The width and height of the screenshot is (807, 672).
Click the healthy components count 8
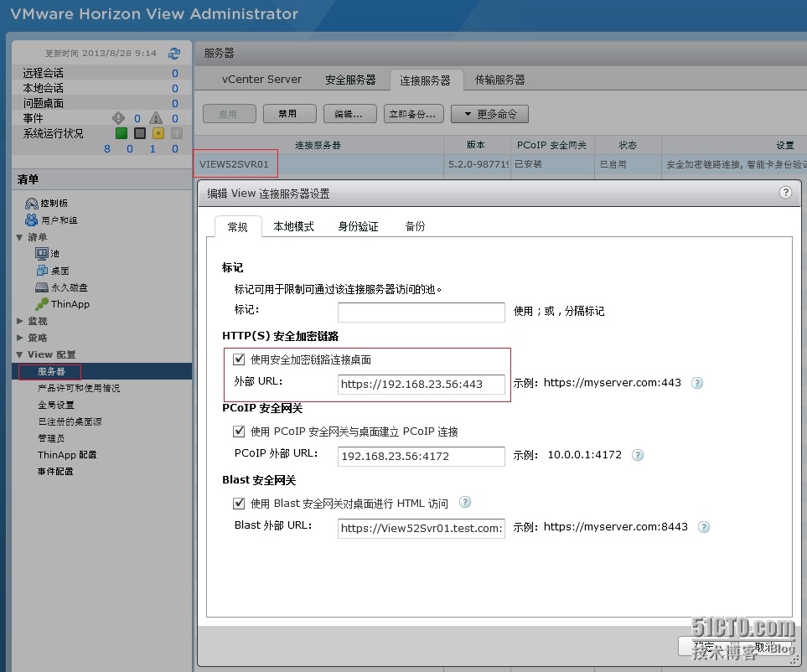click(x=107, y=148)
